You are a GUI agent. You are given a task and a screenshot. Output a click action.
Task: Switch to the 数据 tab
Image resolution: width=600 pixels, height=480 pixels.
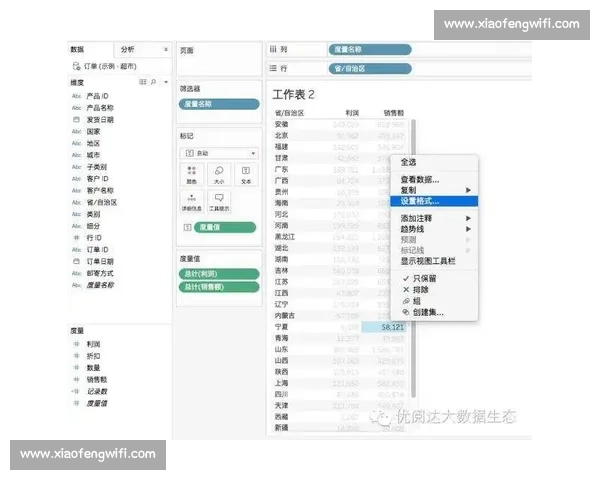coord(77,49)
